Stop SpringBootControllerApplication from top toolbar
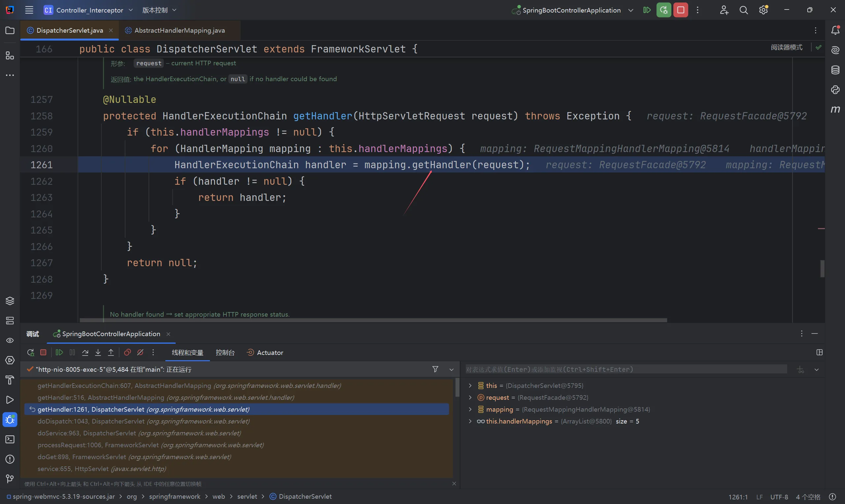 click(681, 10)
